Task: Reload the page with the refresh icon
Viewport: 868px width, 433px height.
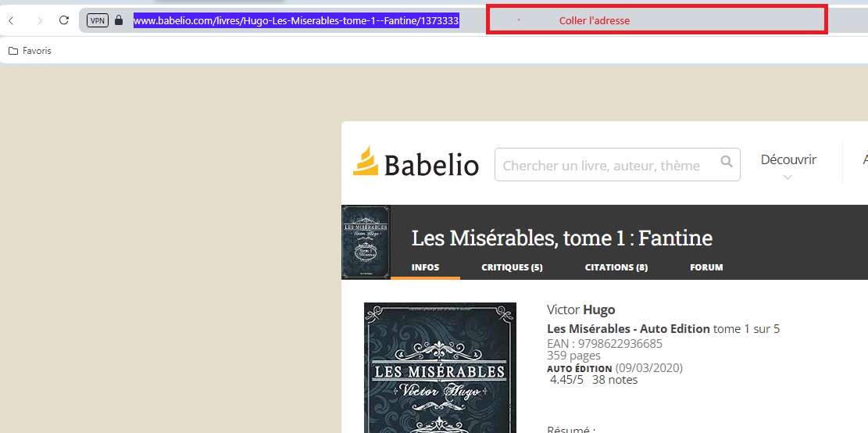Action: (x=64, y=20)
